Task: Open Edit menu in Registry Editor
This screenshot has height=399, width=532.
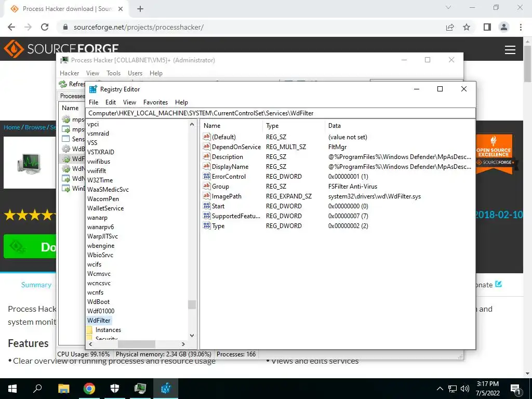Action: (x=111, y=102)
